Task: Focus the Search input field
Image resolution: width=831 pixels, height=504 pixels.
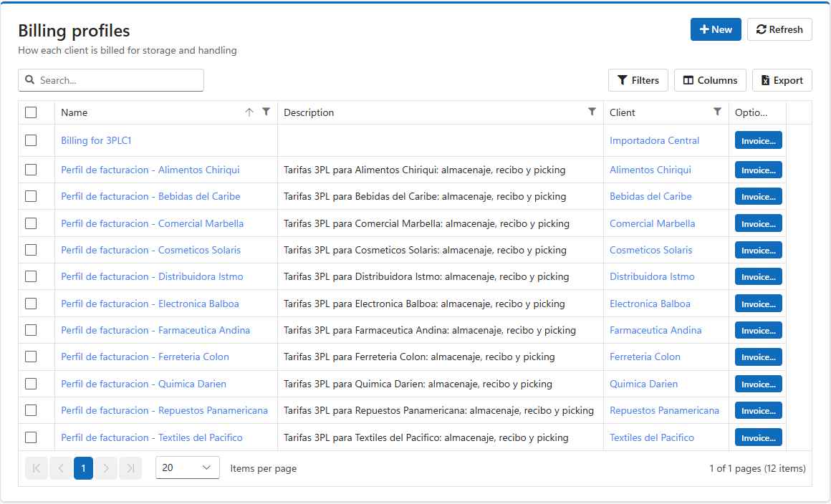Action: 111,80
